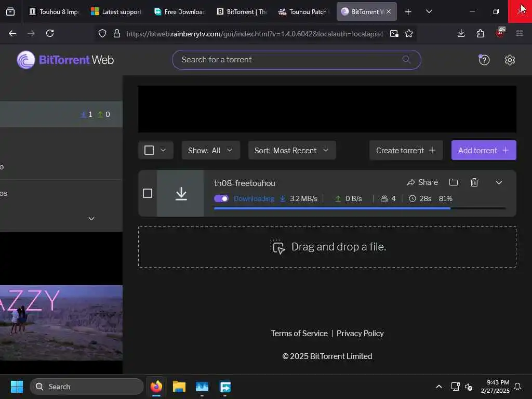The height and width of the screenshot is (399, 532).
Task: Click the sidebar video ad thumbnail
Action: [61, 323]
